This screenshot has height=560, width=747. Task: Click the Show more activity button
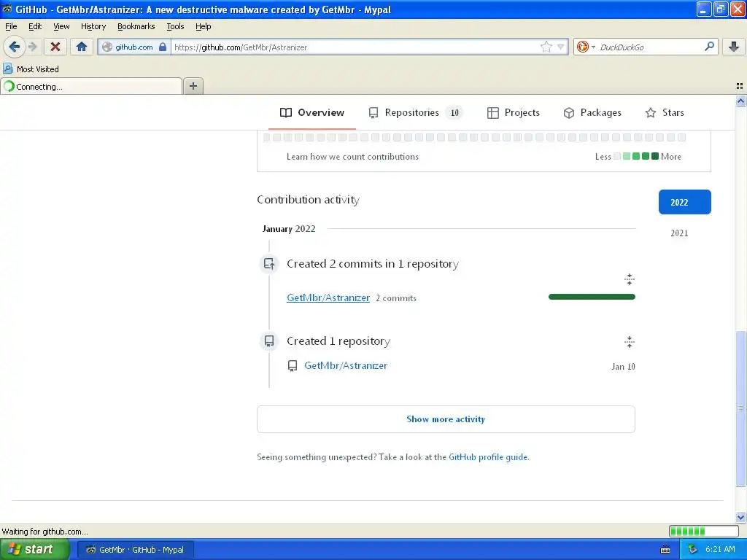446,419
